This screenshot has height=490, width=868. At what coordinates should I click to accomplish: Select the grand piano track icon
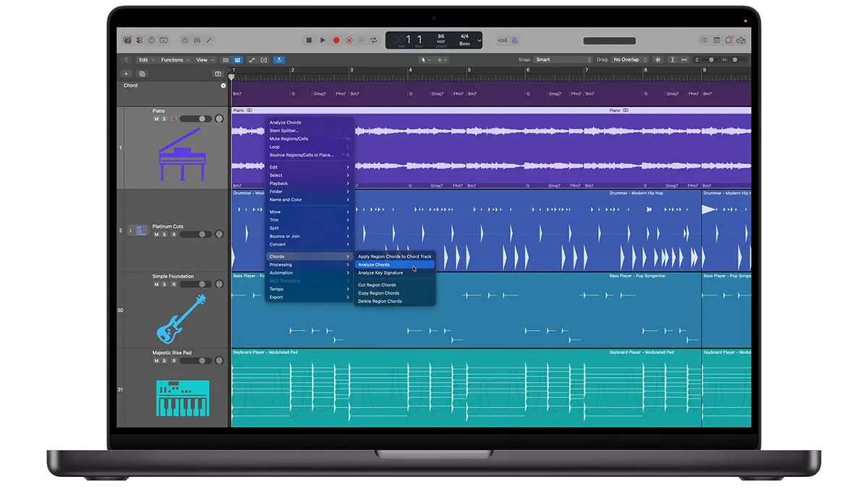[x=181, y=154]
